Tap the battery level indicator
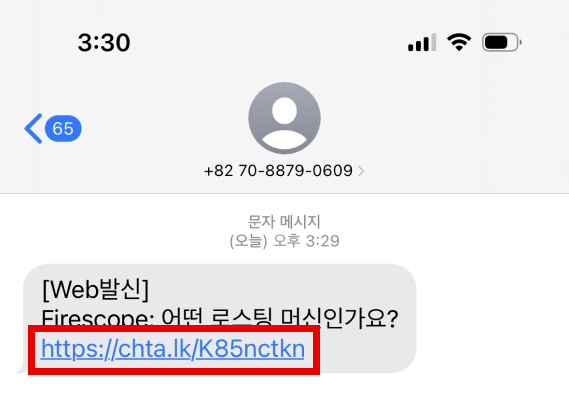569x407 pixels. tap(502, 42)
